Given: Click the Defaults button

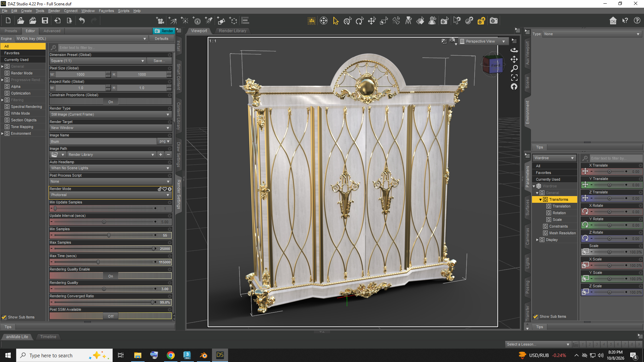Looking at the screenshot, I should tap(162, 39).
